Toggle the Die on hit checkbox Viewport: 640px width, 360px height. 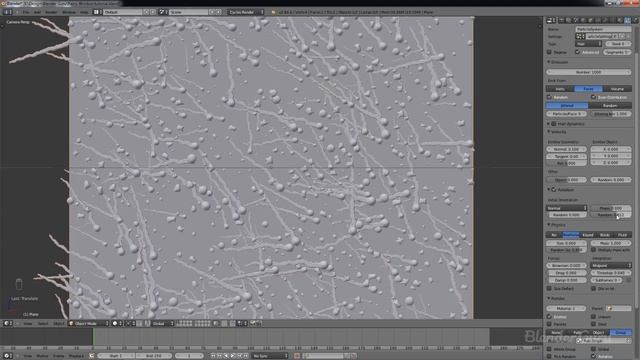[593, 289]
